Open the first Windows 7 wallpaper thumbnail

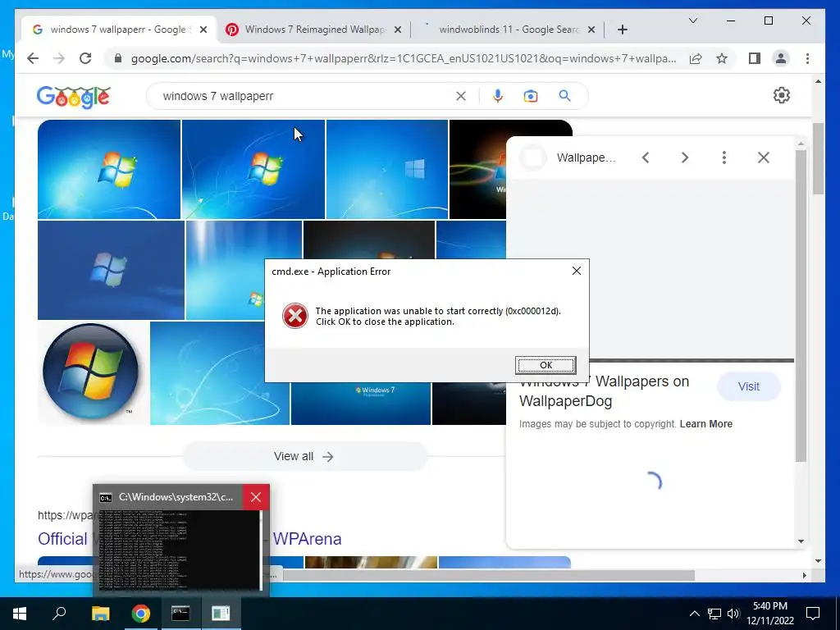click(x=109, y=169)
